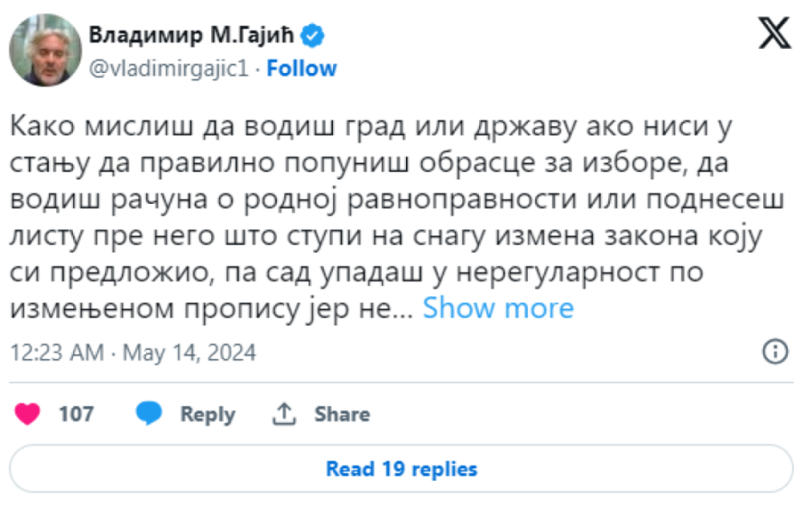Click the share arrow icon
Screen dimensions: 812x505
(284, 414)
